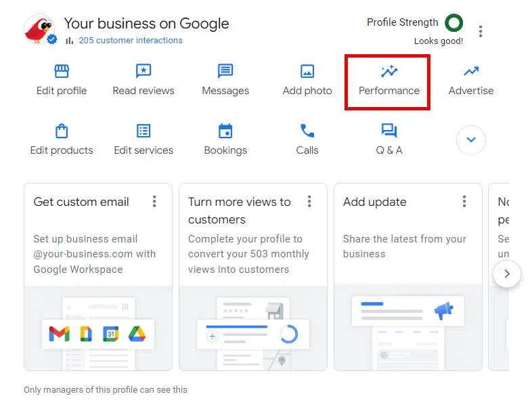Open the Add update card options menu
Image resolution: width=532 pixels, height=409 pixels.
[464, 201]
